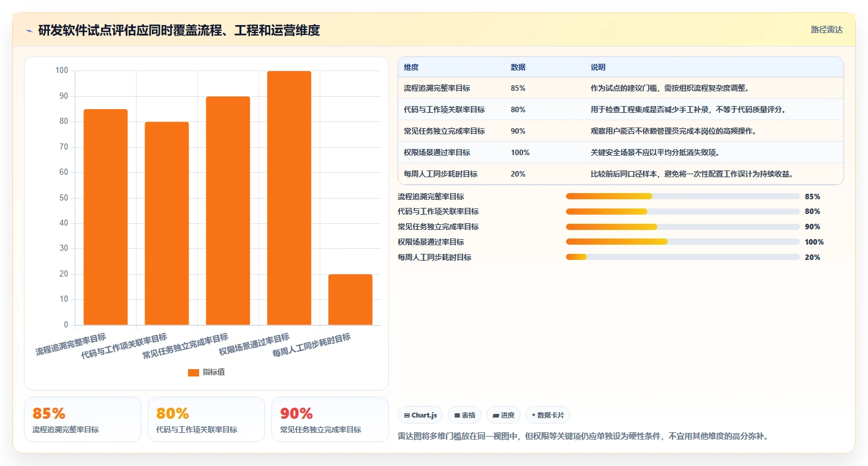Click the 维度 column header
The width and height of the screenshot is (868, 466).
tap(412, 67)
